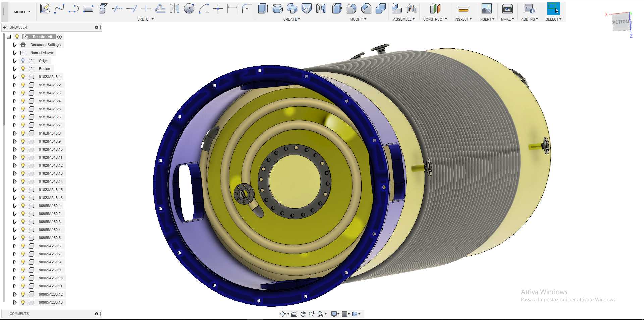Select the Circle sketch tool

[x=189, y=9]
